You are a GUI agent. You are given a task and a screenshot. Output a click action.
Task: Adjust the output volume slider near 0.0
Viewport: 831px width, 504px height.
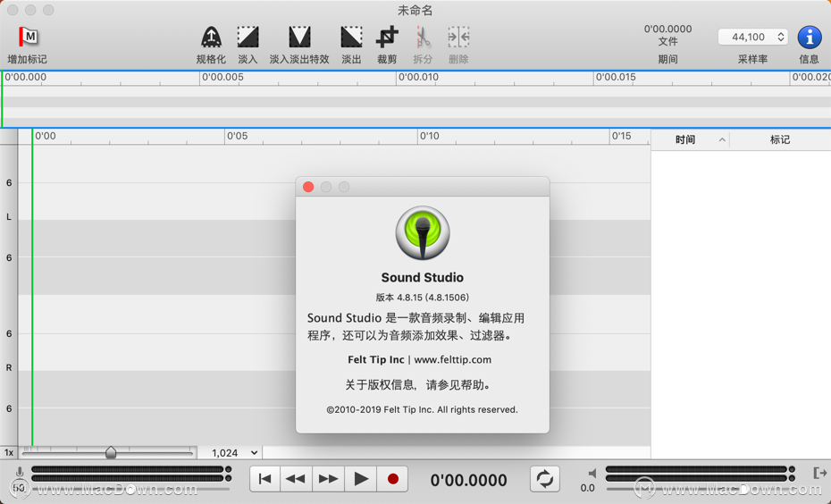701,488
